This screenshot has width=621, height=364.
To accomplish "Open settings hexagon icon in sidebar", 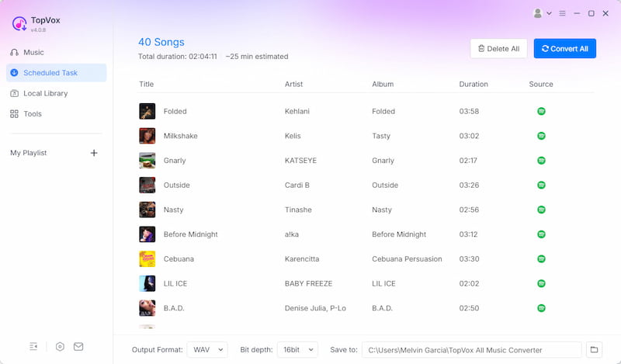I will (x=60, y=347).
